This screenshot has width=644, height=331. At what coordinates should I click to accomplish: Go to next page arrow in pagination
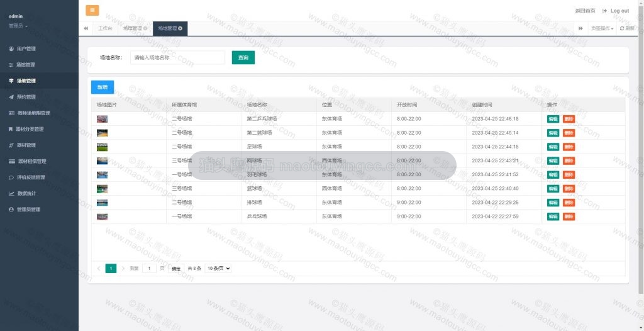click(x=123, y=269)
